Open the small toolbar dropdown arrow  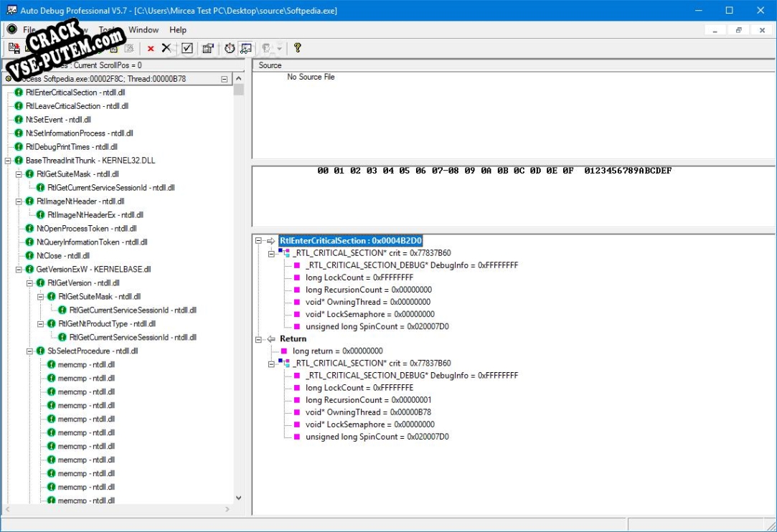[x=279, y=49]
